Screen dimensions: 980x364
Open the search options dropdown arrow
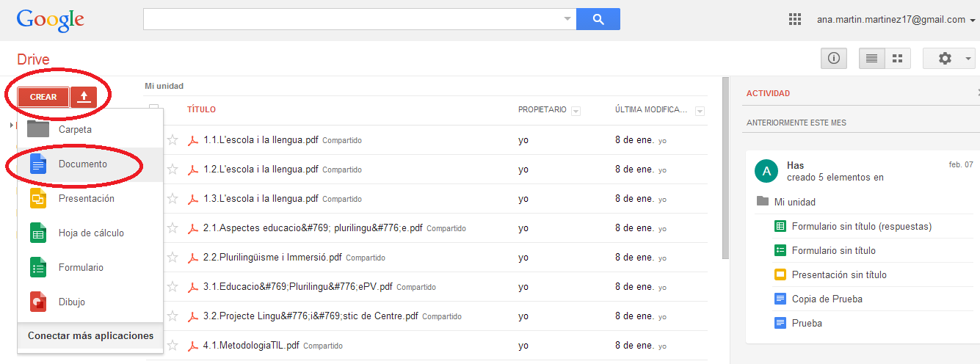coord(567,19)
